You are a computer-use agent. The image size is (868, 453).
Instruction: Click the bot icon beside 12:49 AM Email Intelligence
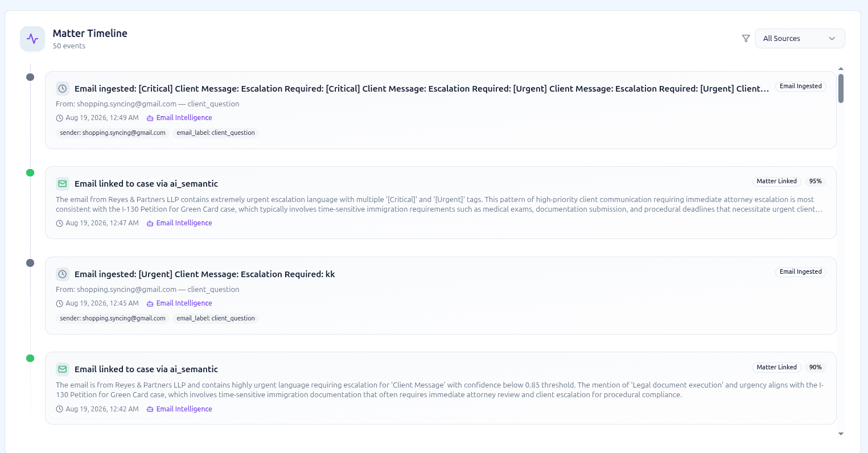point(150,118)
